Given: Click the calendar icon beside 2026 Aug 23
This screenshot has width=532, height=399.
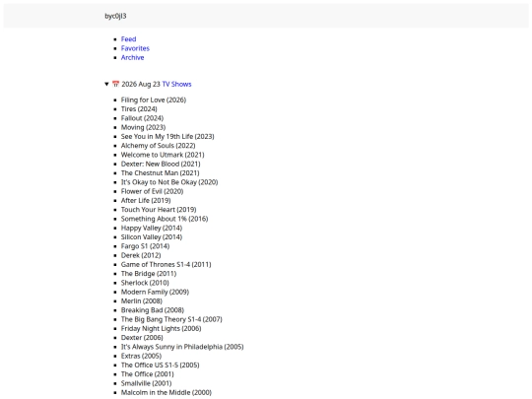Looking at the screenshot, I should [x=115, y=84].
